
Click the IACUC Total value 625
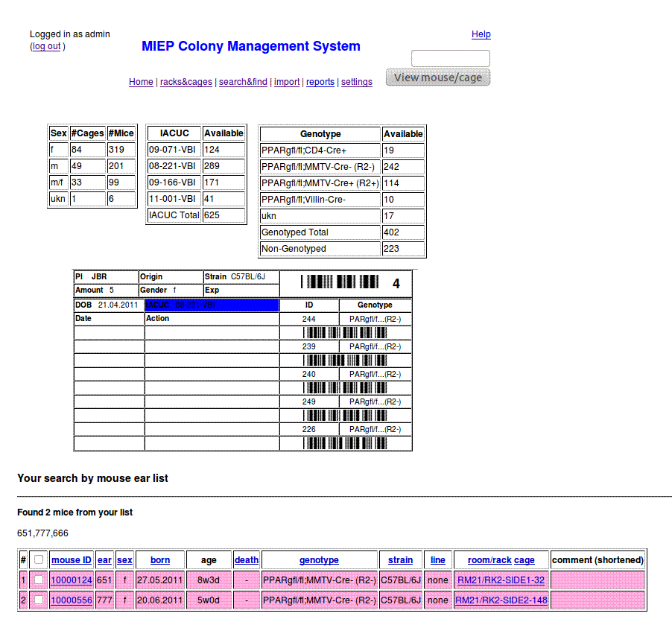224,215
